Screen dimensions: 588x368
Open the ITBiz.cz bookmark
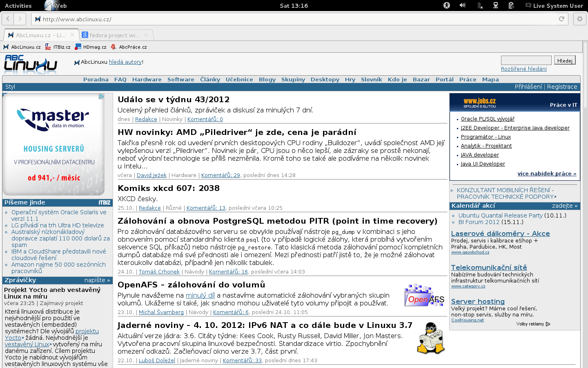[x=58, y=47]
